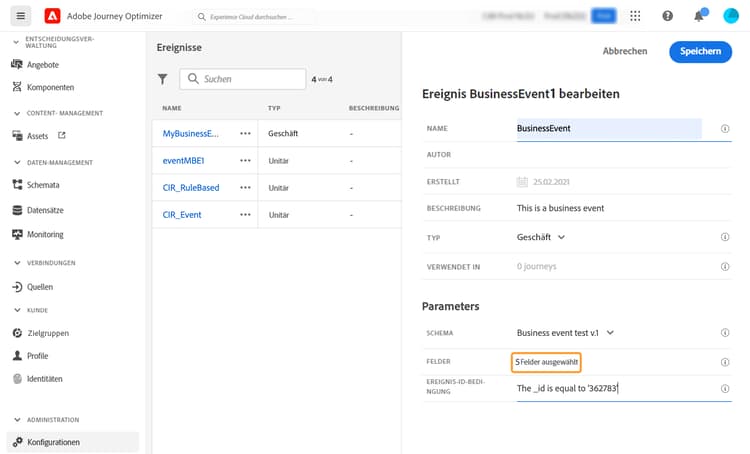Show info for Ereignis-ID-Bedingung field
Screen dimensions: 750x454
[x=724, y=389]
